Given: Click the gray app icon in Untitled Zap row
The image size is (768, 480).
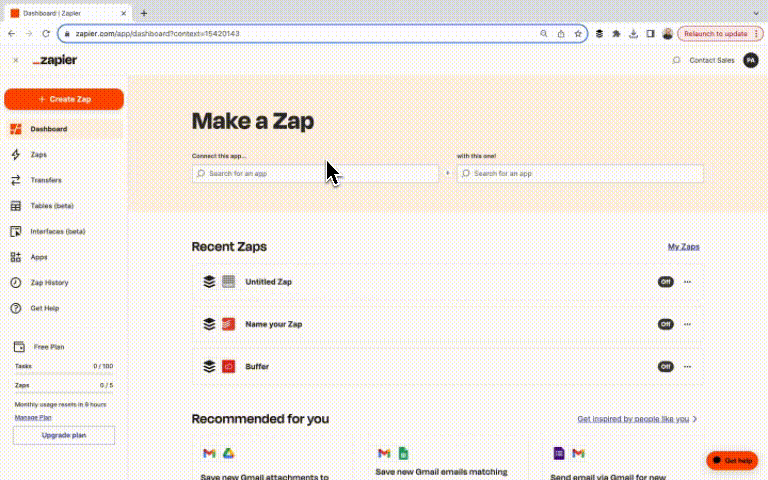Looking at the screenshot, I should [228, 282].
